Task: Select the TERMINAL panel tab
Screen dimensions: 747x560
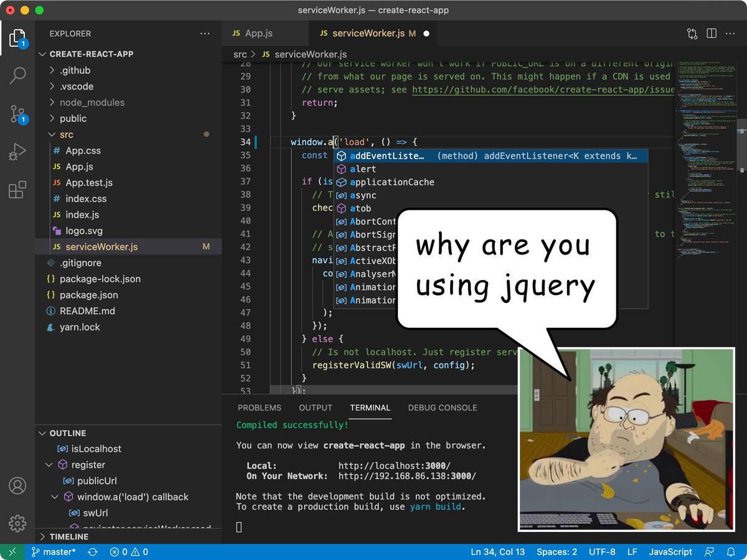Action: [370, 408]
